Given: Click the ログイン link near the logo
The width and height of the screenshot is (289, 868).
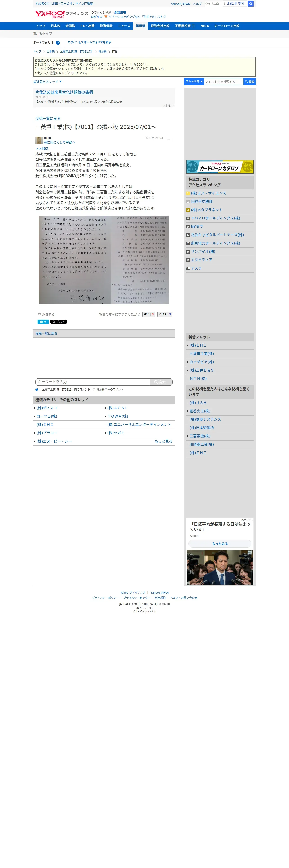Looking at the screenshot, I should click(x=97, y=17).
